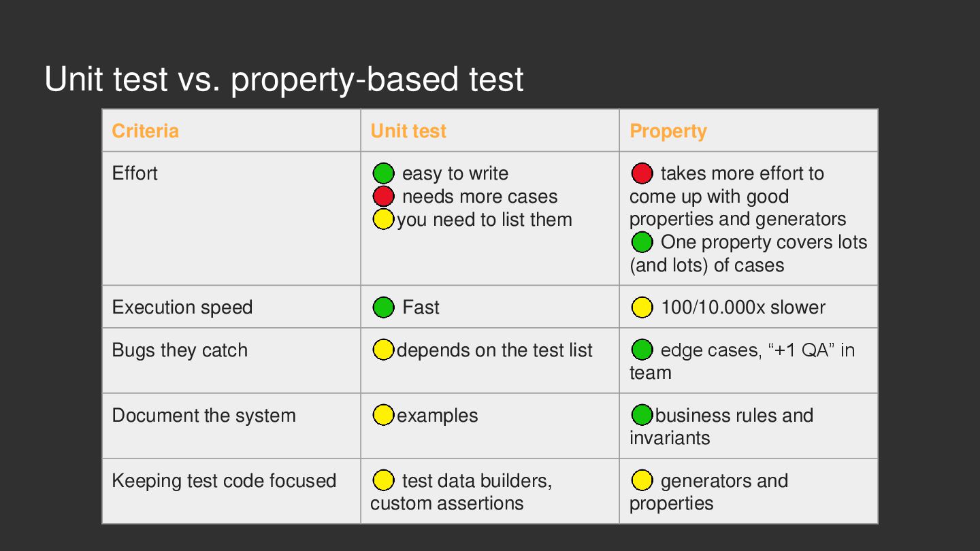Click green circle beside 'edge cases, +1 QA'
Image resolution: width=980 pixels, height=551 pixels.
642,350
